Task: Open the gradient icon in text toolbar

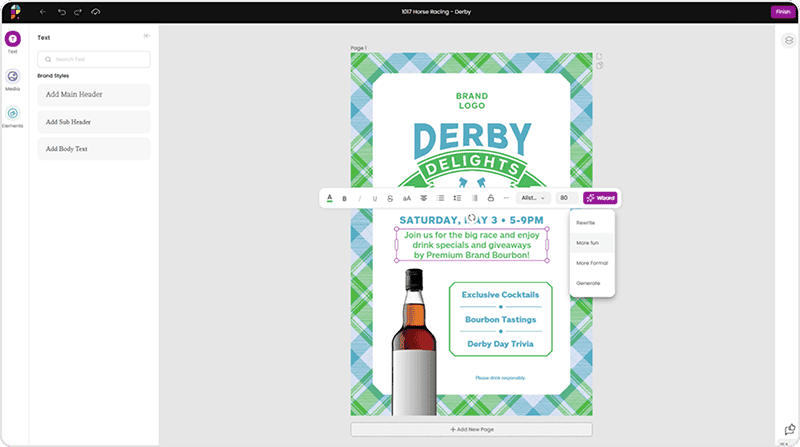Action: [474, 198]
